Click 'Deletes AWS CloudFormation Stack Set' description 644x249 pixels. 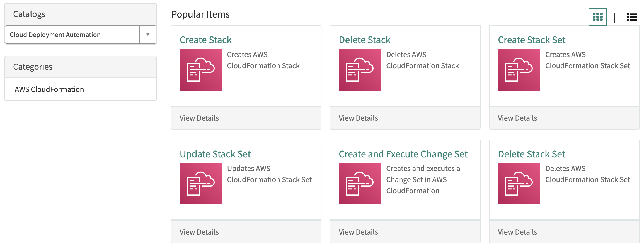(x=588, y=174)
